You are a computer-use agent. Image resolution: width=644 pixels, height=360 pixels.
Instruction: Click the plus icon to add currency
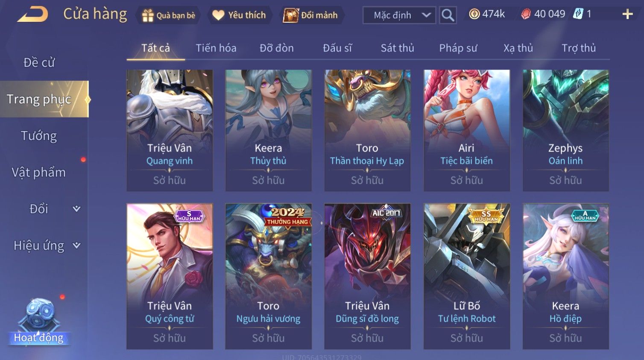coord(627,15)
